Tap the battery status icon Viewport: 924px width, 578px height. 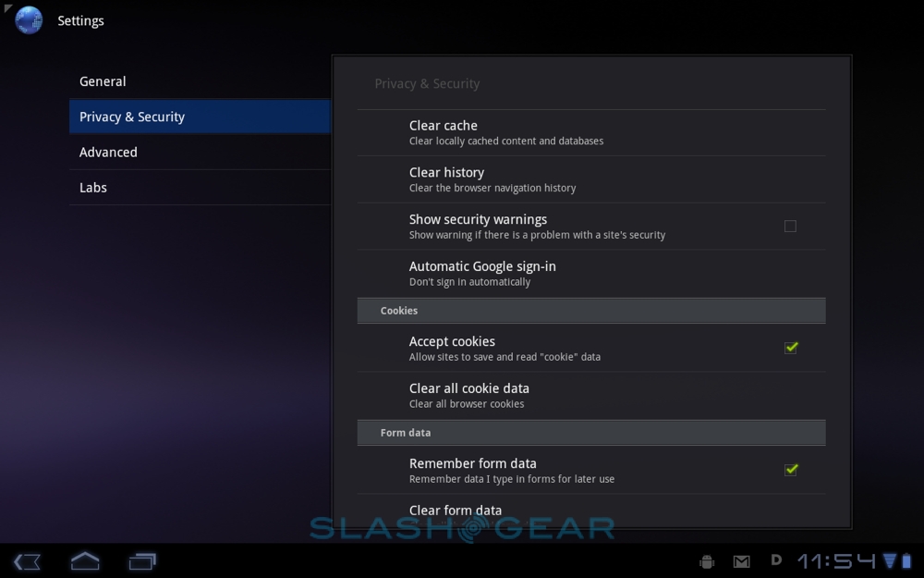point(907,560)
